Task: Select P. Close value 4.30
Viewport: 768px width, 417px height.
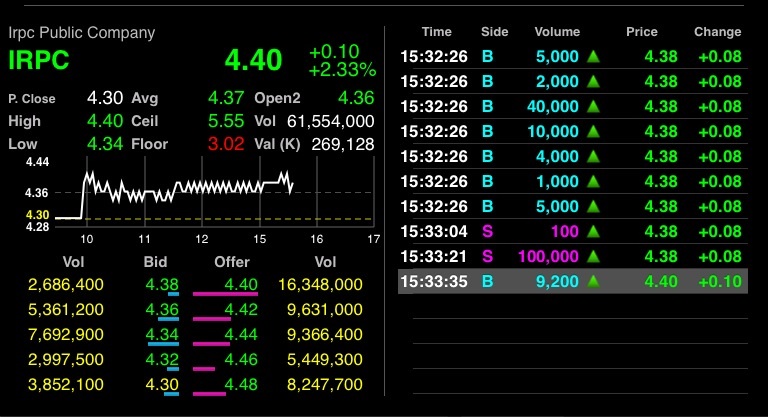Action: click(x=105, y=98)
